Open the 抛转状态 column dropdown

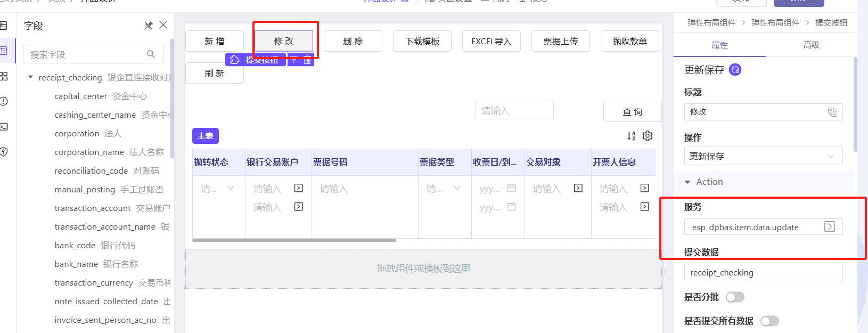pyautogui.click(x=231, y=188)
